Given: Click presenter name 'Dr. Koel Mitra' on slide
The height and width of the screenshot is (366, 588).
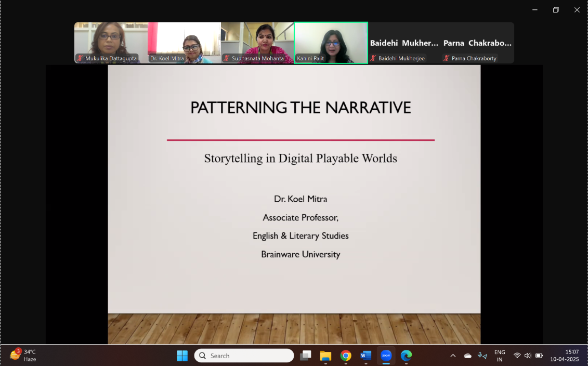Looking at the screenshot, I should click(300, 199).
